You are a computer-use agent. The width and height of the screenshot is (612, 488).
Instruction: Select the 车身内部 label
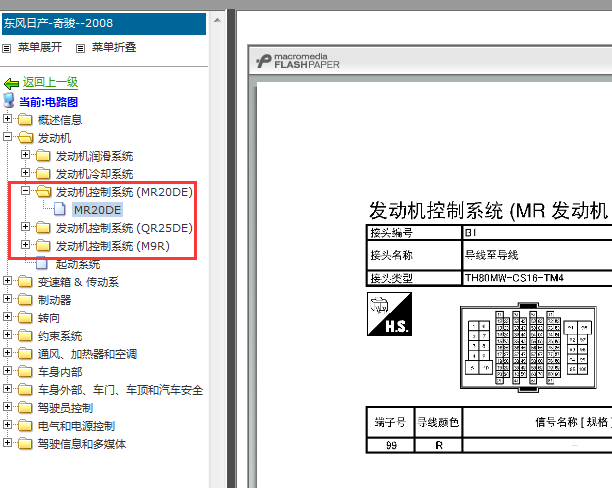point(60,372)
